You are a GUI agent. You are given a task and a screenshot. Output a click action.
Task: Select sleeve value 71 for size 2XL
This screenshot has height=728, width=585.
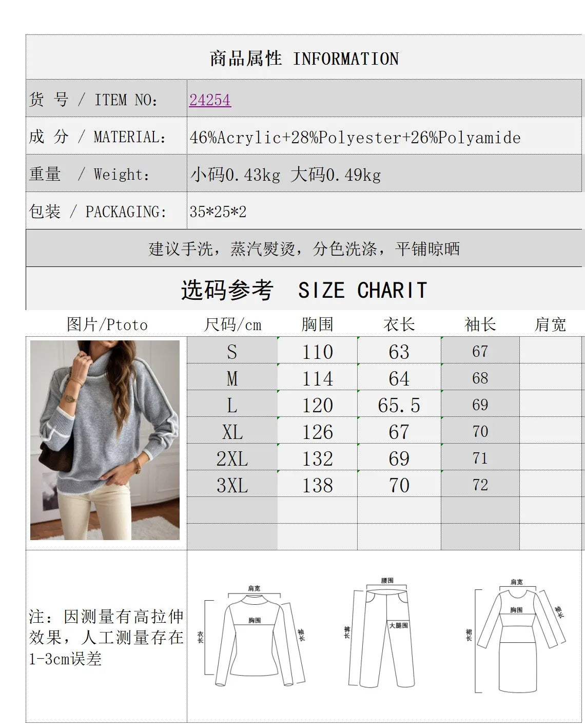(x=480, y=458)
